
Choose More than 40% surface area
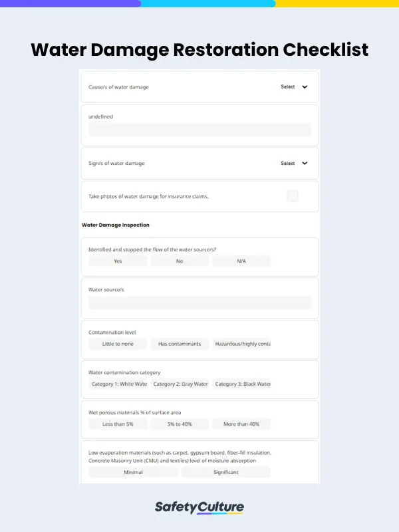coord(241,424)
